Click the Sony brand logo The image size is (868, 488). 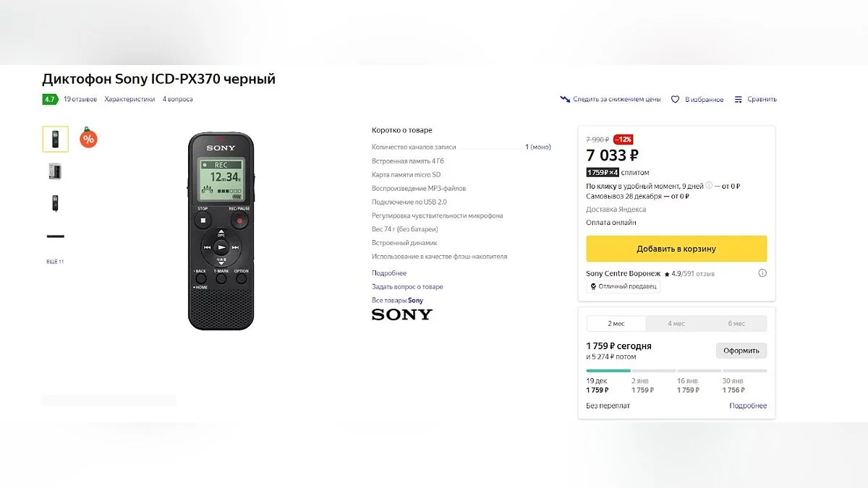(402, 314)
